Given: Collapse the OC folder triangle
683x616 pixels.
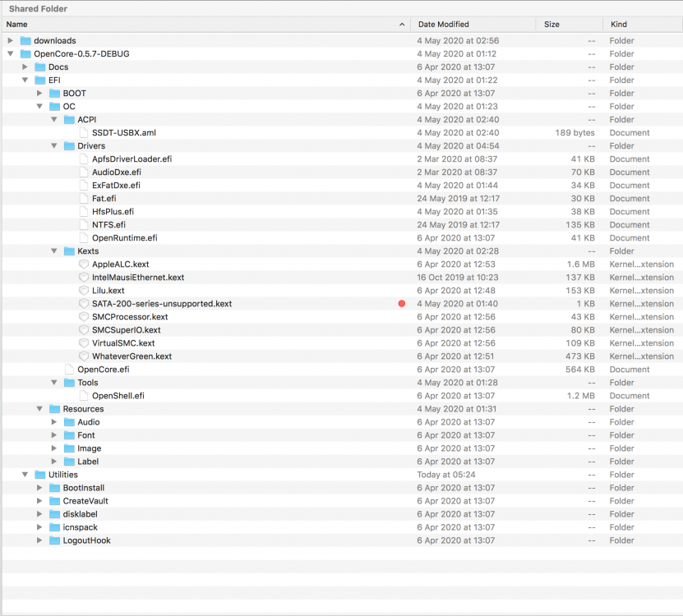Looking at the screenshot, I should 39,106.
